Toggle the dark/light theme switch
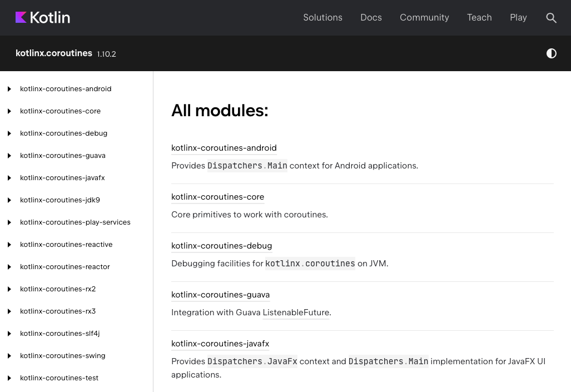The height and width of the screenshot is (392, 571). click(551, 53)
